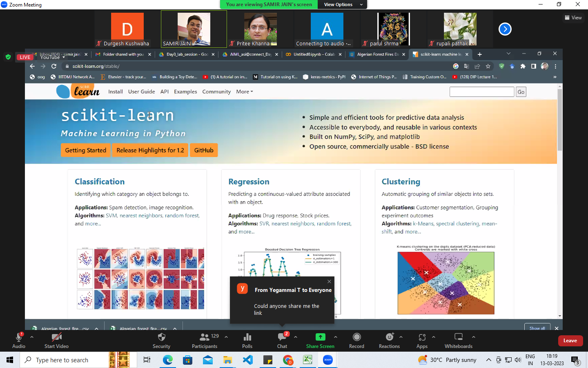588x368 pixels.
Task: Open View Options dropdown
Action: 343,4
